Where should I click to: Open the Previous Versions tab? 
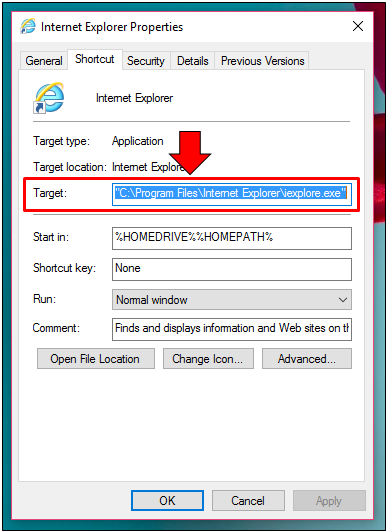click(263, 61)
